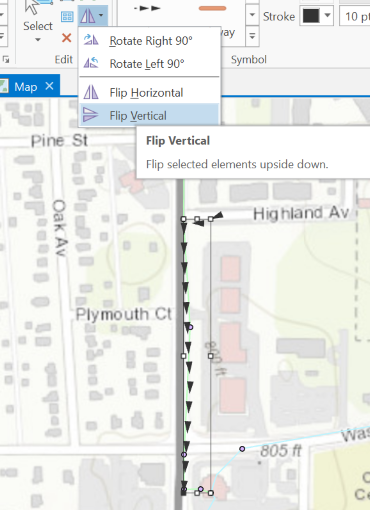Click the right-middle selection handle
Image resolution: width=370 pixels, height=510 pixels.
211,356
